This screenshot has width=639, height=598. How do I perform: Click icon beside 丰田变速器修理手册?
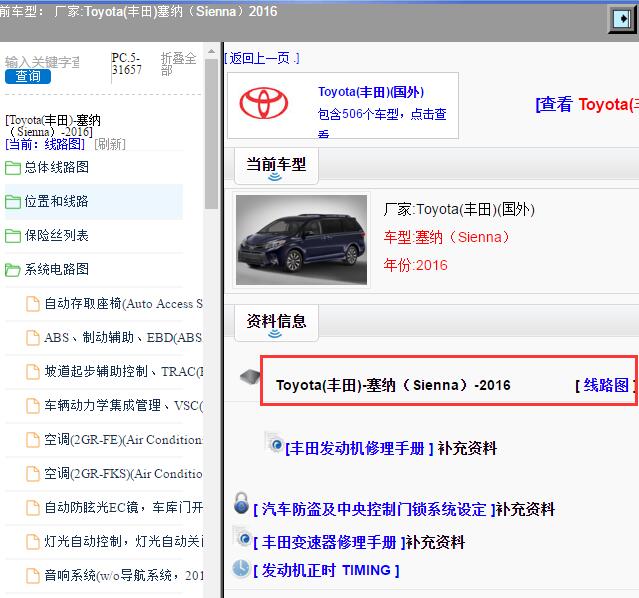pos(242,536)
